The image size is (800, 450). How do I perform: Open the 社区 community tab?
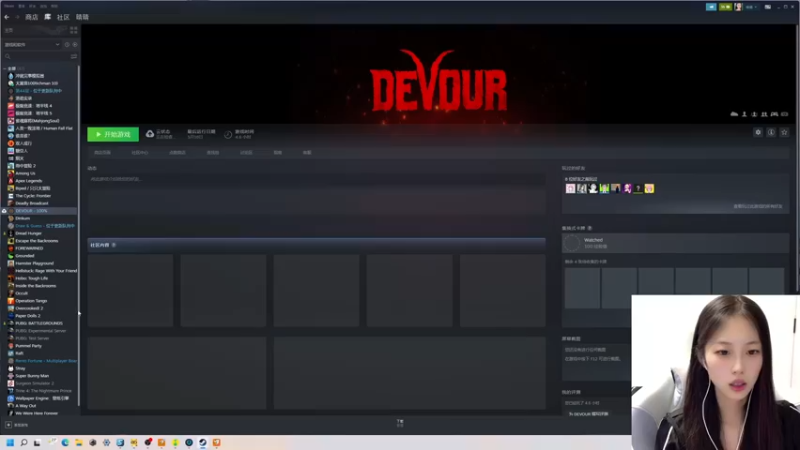pyautogui.click(x=63, y=17)
